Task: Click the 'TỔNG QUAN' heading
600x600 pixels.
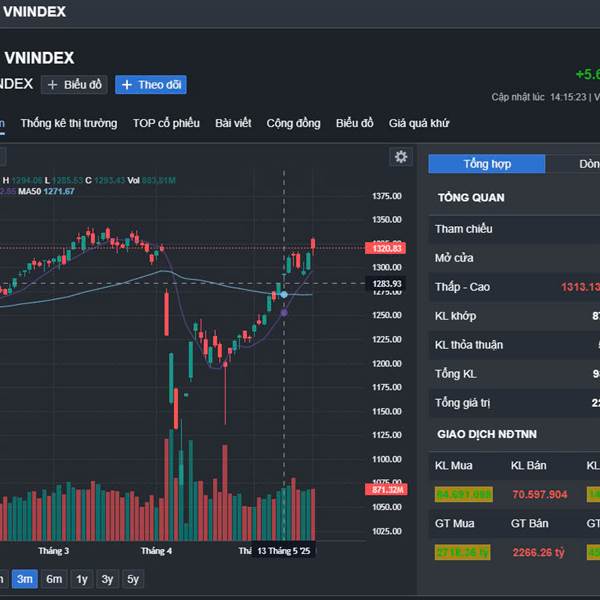Action: click(x=471, y=197)
